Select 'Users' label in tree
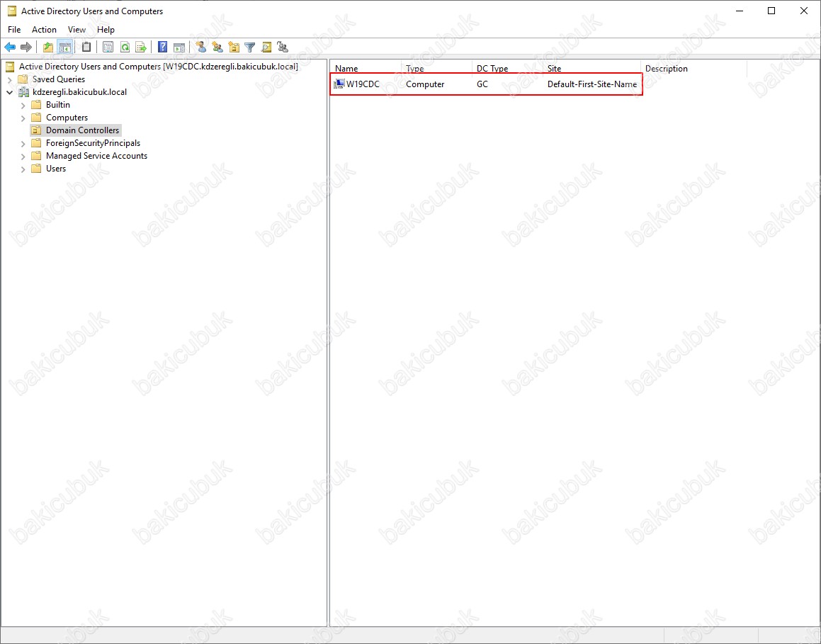This screenshot has height=644, width=821. coord(55,169)
